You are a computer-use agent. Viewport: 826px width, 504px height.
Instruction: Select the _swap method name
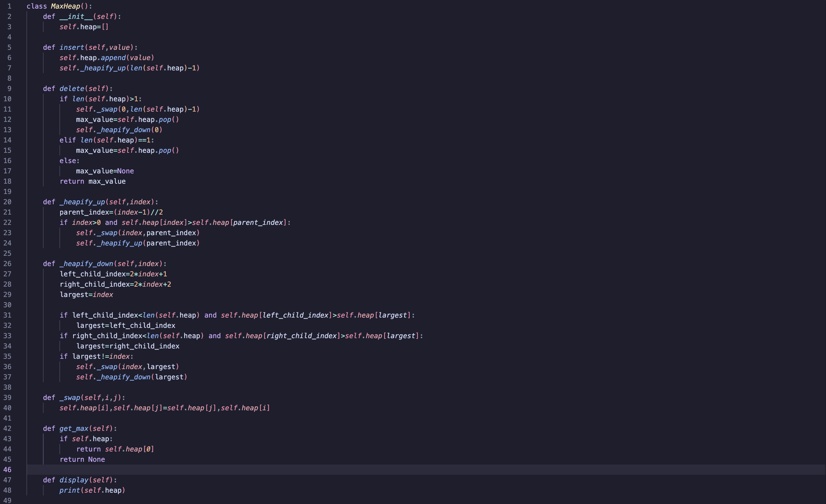69,397
